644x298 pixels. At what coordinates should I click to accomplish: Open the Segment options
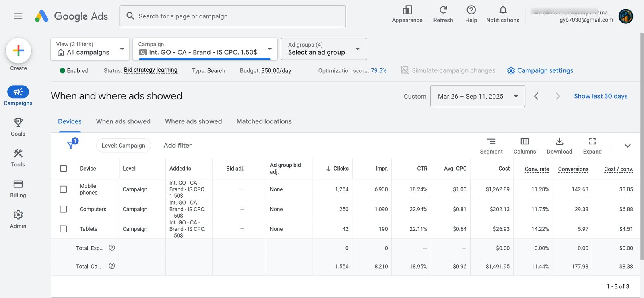(x=491, y=146)
